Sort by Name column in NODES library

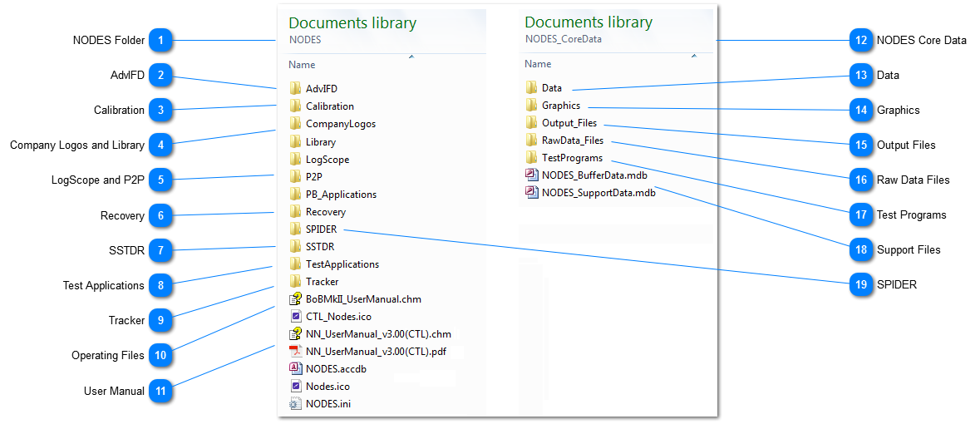click(302, 64)
